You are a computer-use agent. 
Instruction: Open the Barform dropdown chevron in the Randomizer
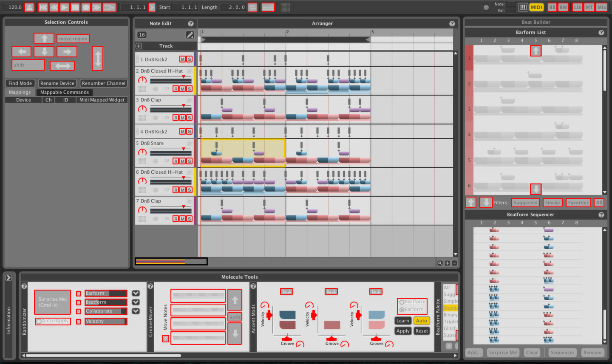pos(136,293)
